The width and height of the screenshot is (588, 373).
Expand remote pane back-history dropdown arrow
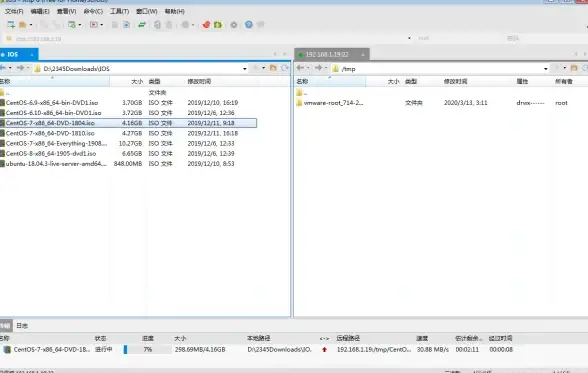(308, 68)
